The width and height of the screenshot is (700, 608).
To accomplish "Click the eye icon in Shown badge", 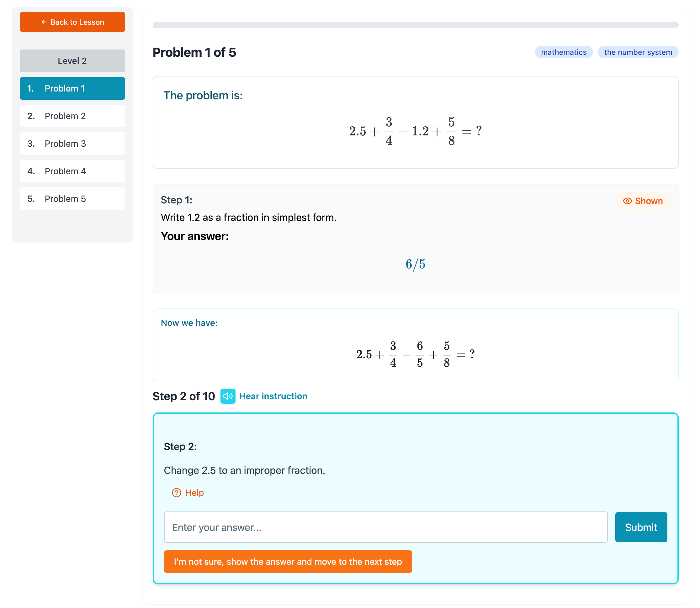I will pyautogui.click(x=627, y=201).
